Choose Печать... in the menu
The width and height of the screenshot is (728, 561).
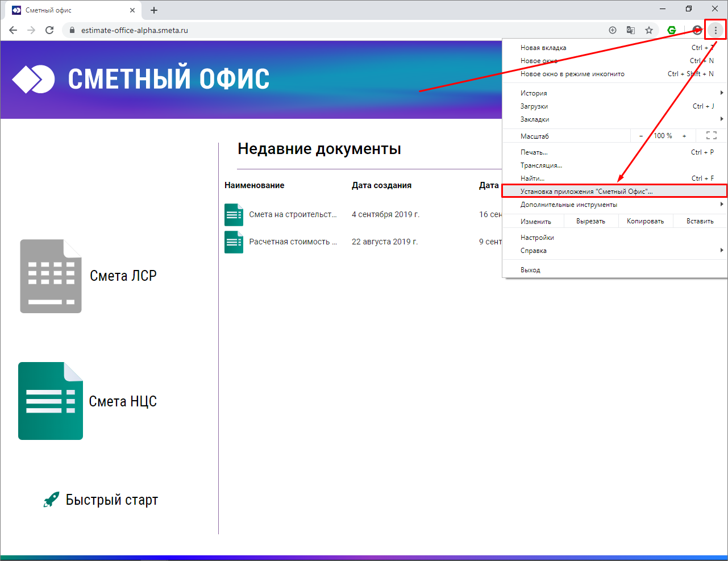pos(614,152)
